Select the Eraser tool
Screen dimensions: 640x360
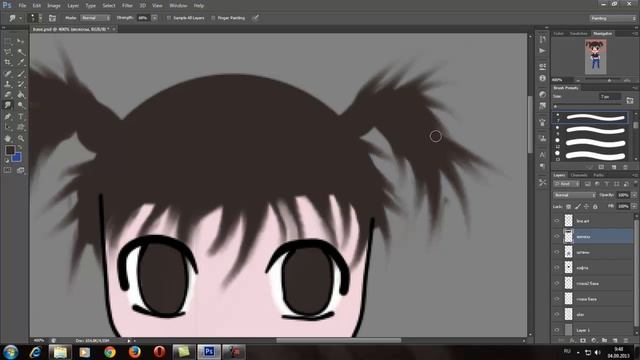point(8,95)
